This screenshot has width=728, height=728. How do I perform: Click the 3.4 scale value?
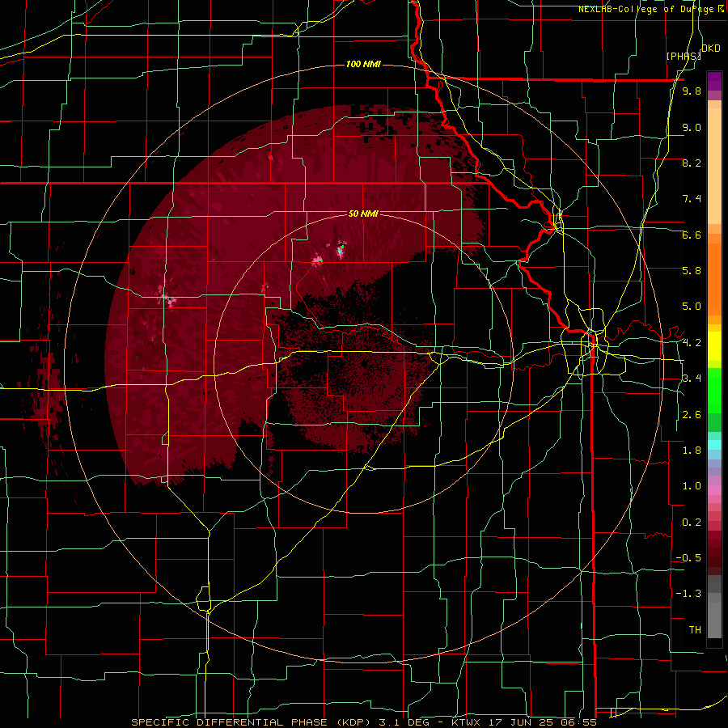tap(692, 379)
